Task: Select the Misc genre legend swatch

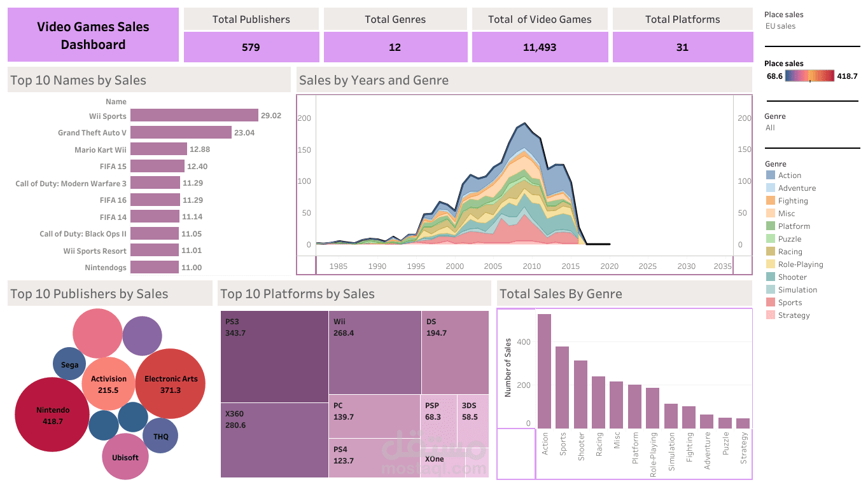Action: [x=770, y=214]
